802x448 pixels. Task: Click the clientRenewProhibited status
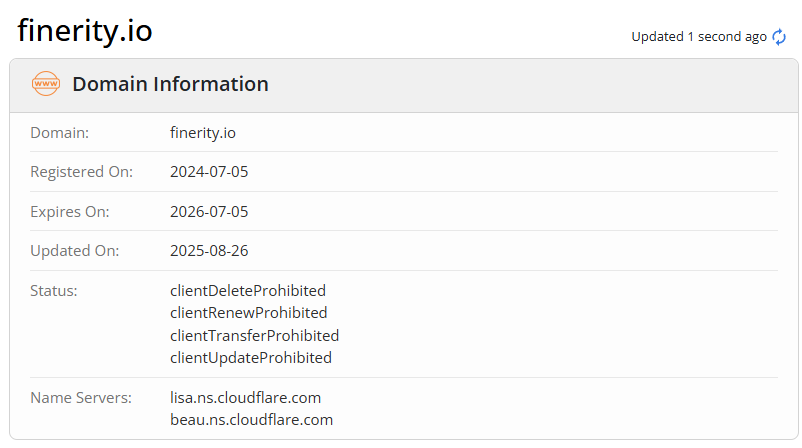tap(248, 313)
